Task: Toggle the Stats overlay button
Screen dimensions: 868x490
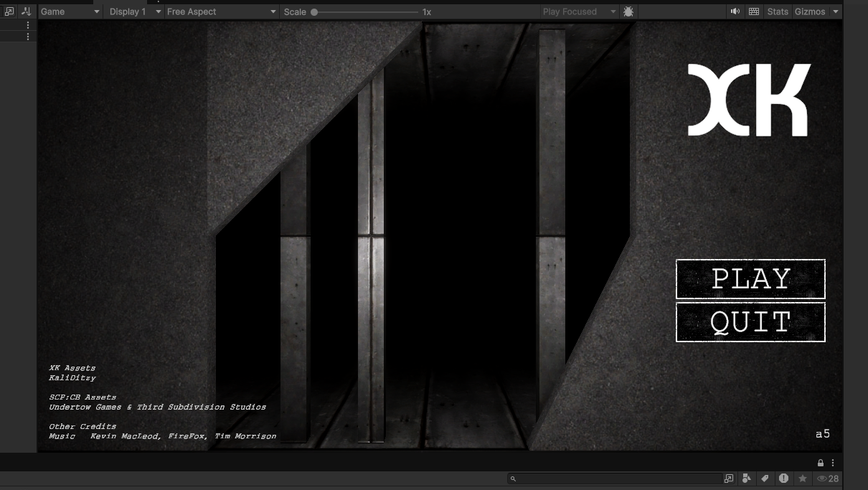Action: 778,11
